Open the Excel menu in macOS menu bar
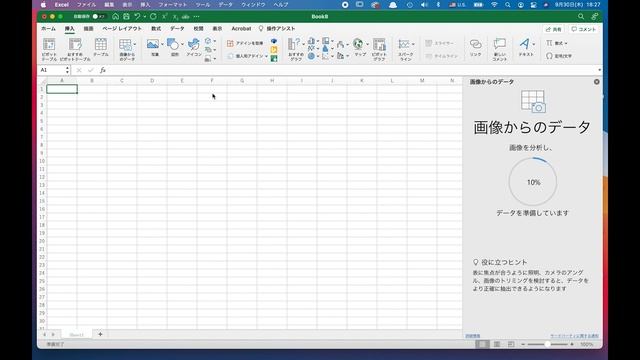Viewport: 640px width, 360px height. pos(62,4)
